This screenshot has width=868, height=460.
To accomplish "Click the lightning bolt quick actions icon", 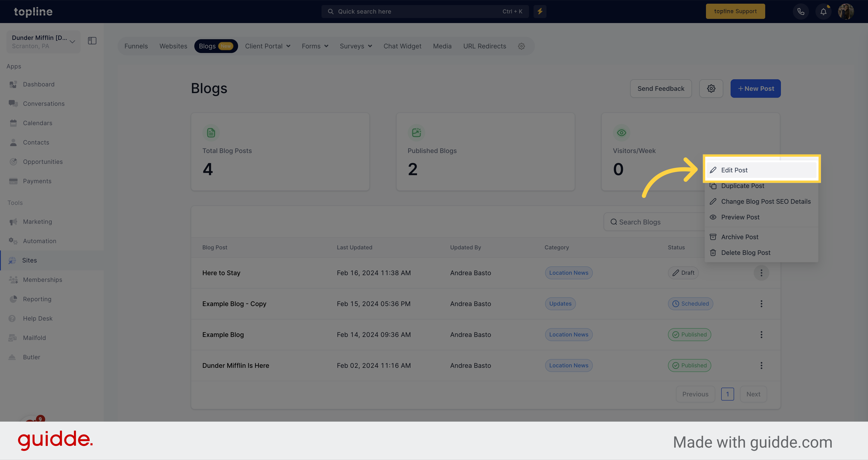I will click(540, 12).
